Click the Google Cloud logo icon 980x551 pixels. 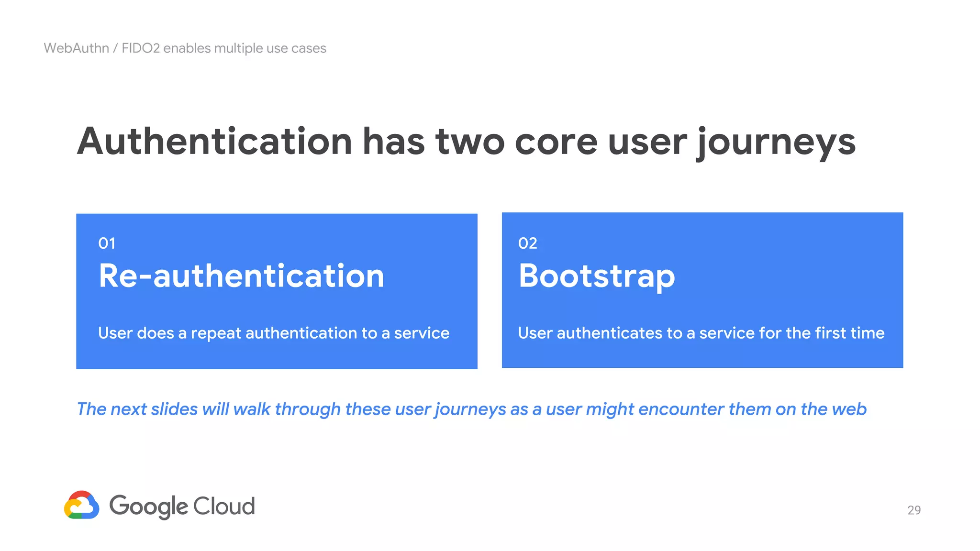click(x=82, y=505)
